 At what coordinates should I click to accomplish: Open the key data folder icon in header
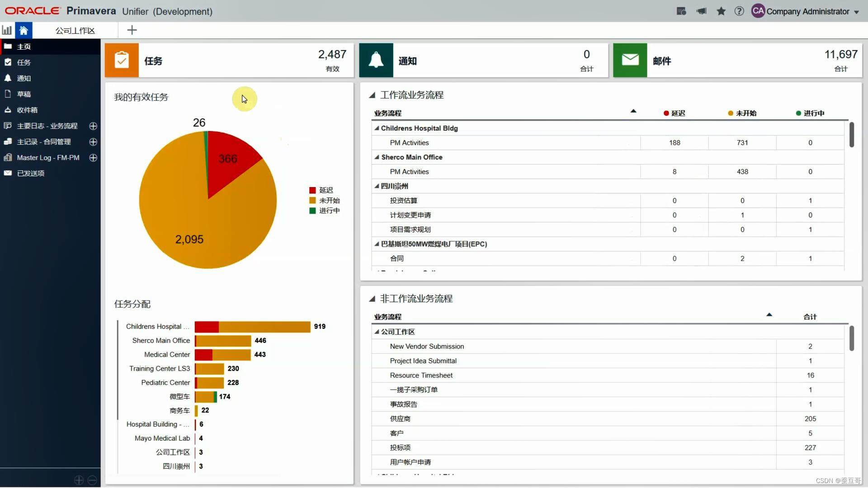(681, 11)
